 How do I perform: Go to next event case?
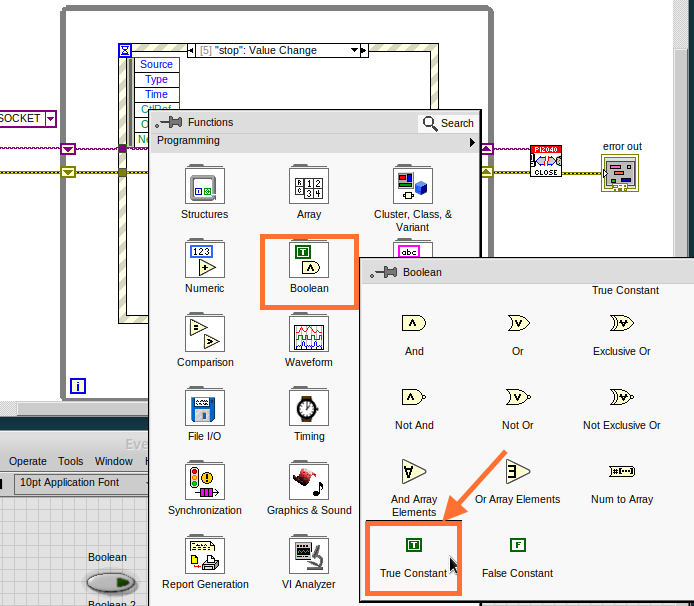(x=364, y=50)
